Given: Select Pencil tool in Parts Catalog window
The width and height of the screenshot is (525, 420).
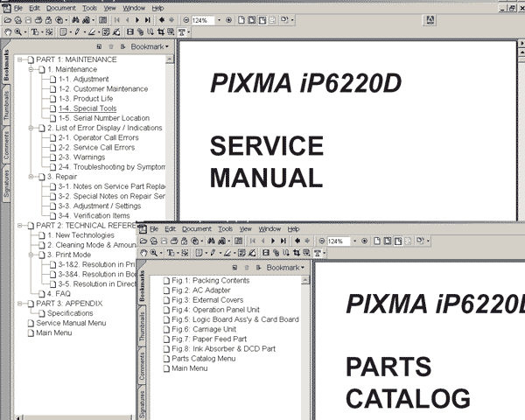Looking at the screenshot, I should (213, 253).
